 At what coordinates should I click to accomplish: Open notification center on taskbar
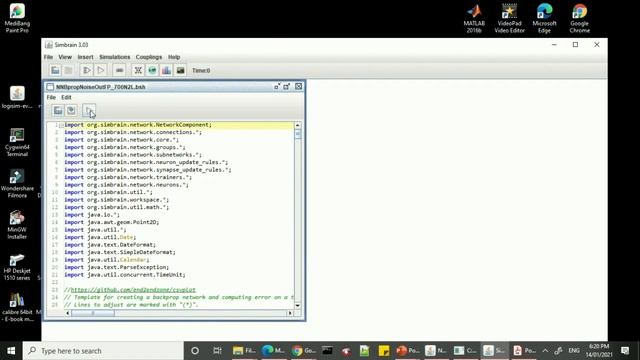(625, 351)
